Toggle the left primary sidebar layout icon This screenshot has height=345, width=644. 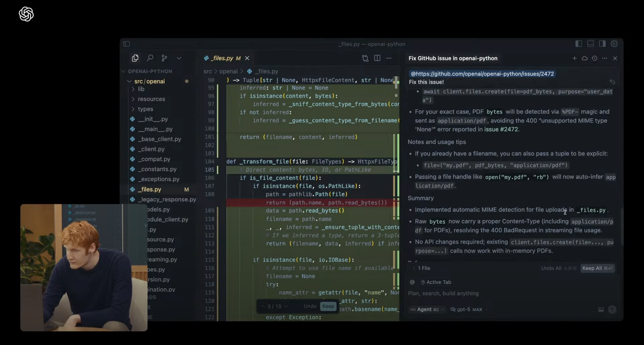[x=579, y=44]
